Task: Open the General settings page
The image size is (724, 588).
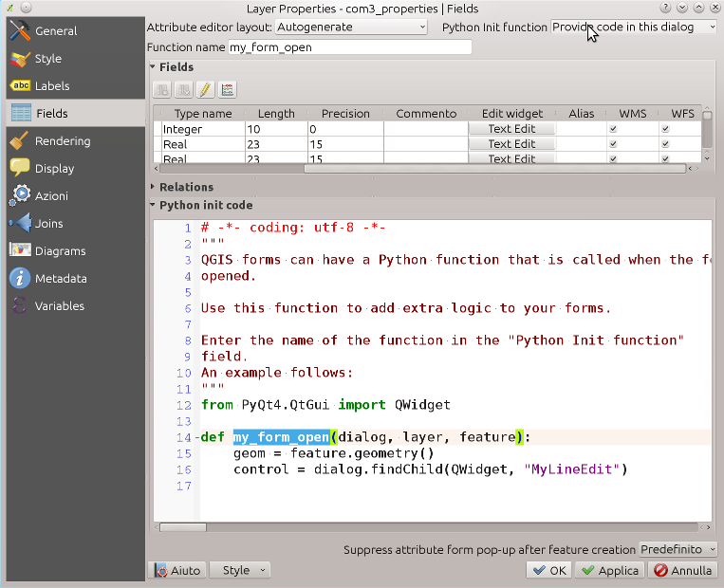Action: [x=75, y=31]
